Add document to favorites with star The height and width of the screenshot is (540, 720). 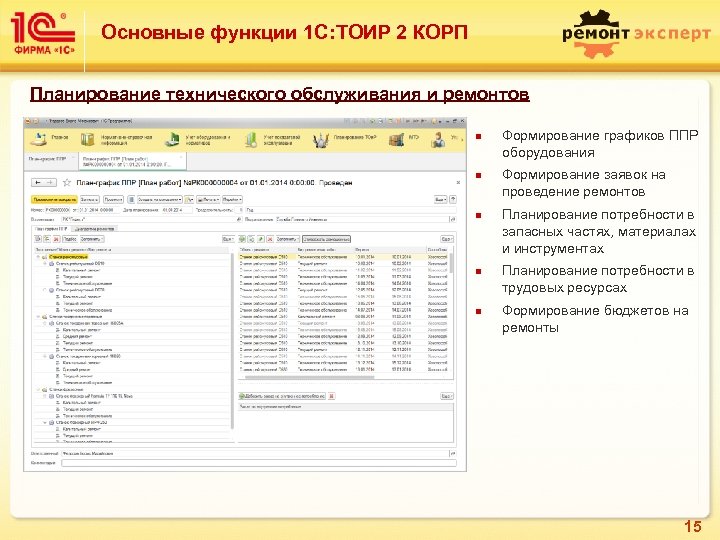(x=67, y=183)
